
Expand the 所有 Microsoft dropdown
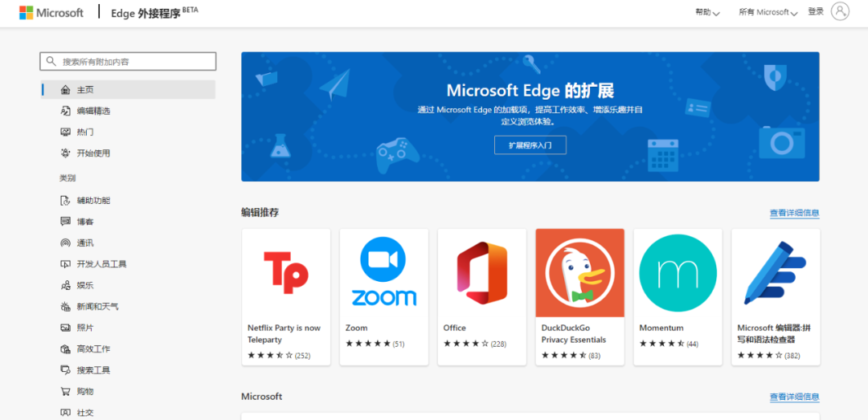(x=768, y=12)
